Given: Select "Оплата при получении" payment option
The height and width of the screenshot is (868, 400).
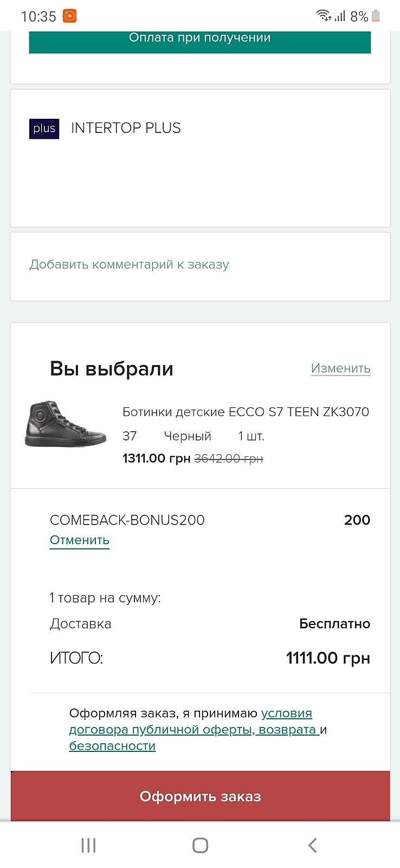Looking at the screenshot, I should pos(199,39).
